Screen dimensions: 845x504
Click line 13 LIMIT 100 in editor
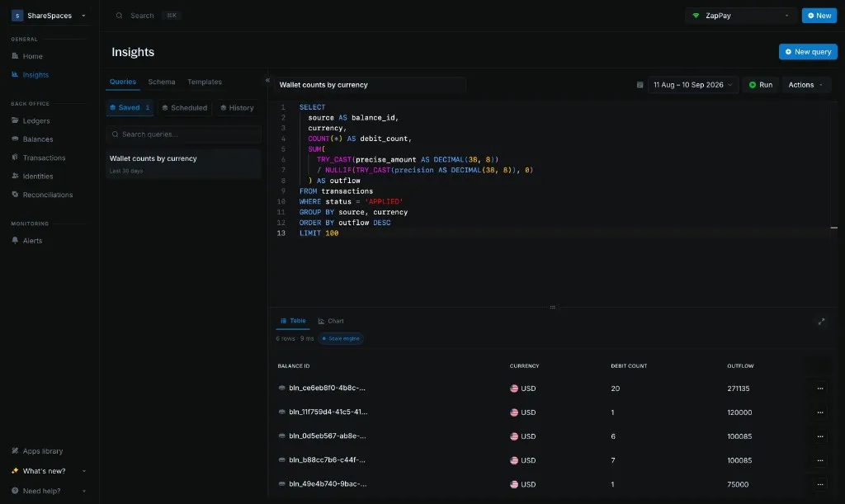click(319, 233)
